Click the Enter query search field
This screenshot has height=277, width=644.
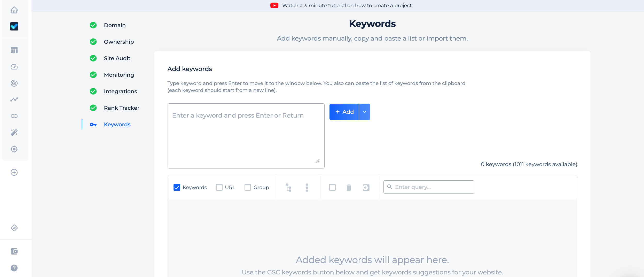pyautogui.click(x=429, y=187)
